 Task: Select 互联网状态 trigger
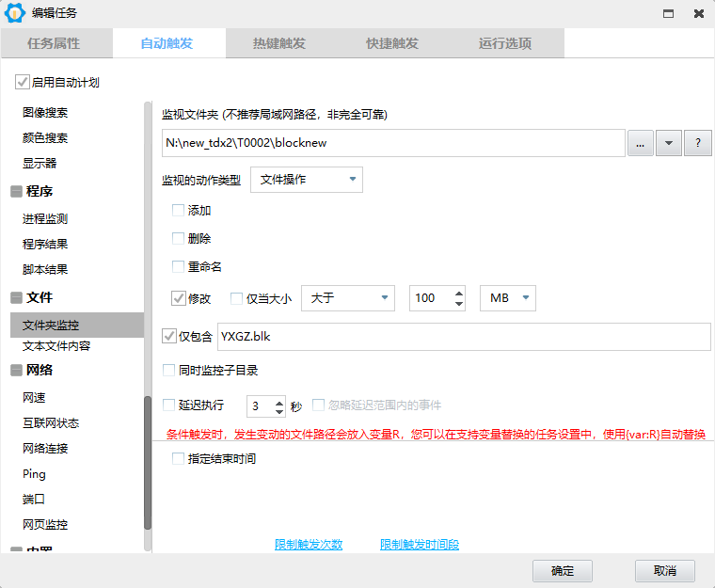click(51, 423)
